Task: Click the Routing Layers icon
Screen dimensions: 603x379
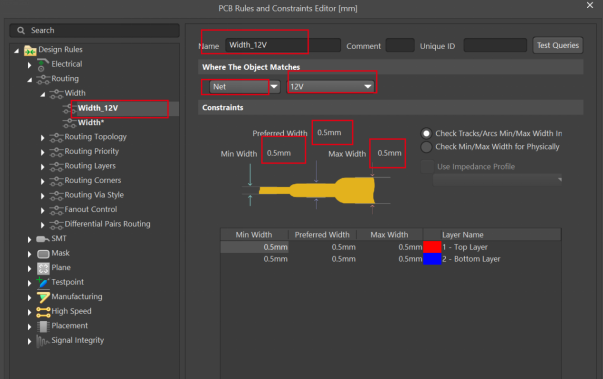Action: pos(57,166)
